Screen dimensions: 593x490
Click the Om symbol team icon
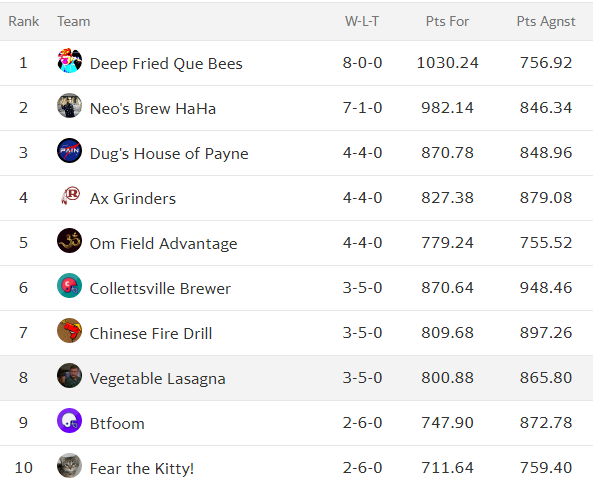click(x=70, y=240)
